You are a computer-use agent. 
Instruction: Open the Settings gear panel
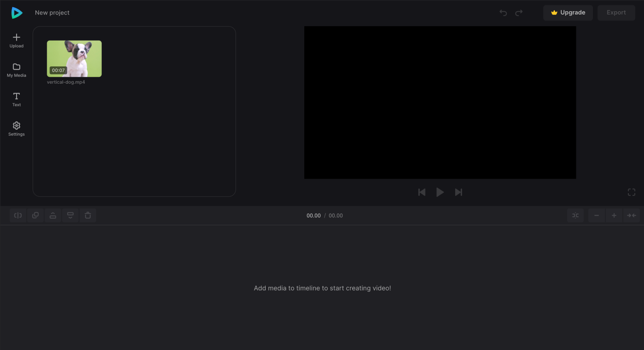point(17,129)
